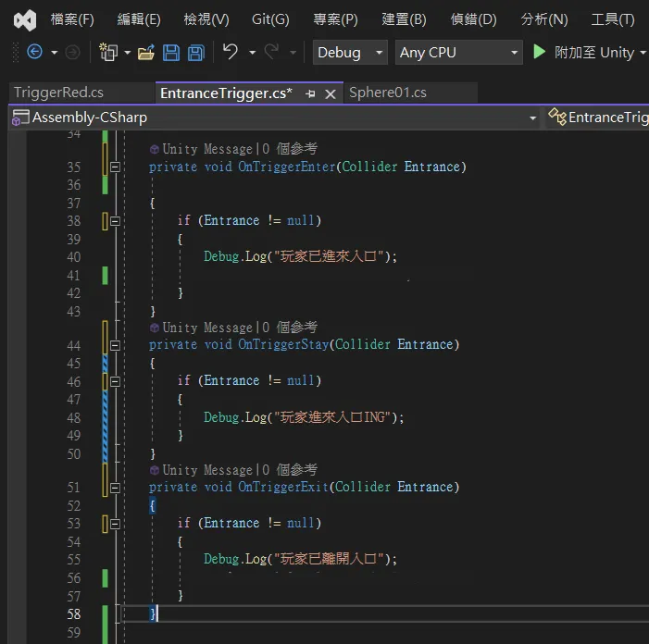Click the Visual Studio logo icon
This screenshot has height=644, width=649.
[25, 19]
